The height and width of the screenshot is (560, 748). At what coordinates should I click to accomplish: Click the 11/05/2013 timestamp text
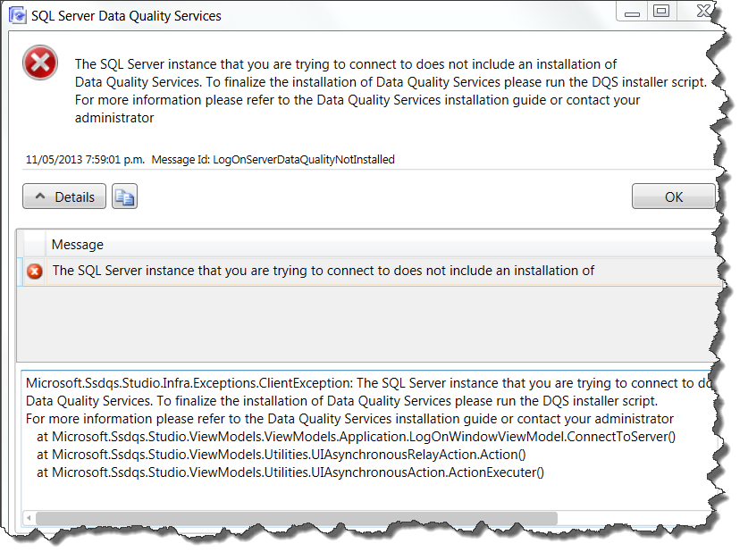coord(85,159)
